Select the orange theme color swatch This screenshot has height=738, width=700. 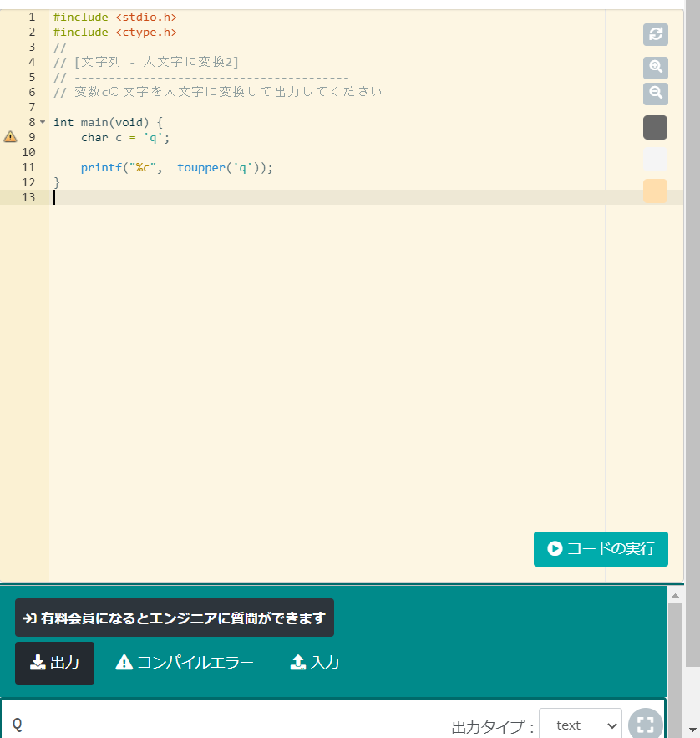(x=655, y=191)
